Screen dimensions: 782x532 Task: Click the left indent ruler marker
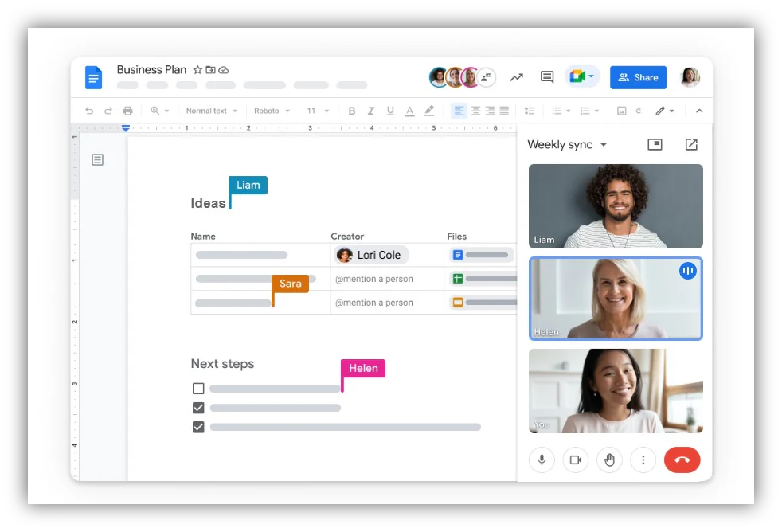coord(126,128)
